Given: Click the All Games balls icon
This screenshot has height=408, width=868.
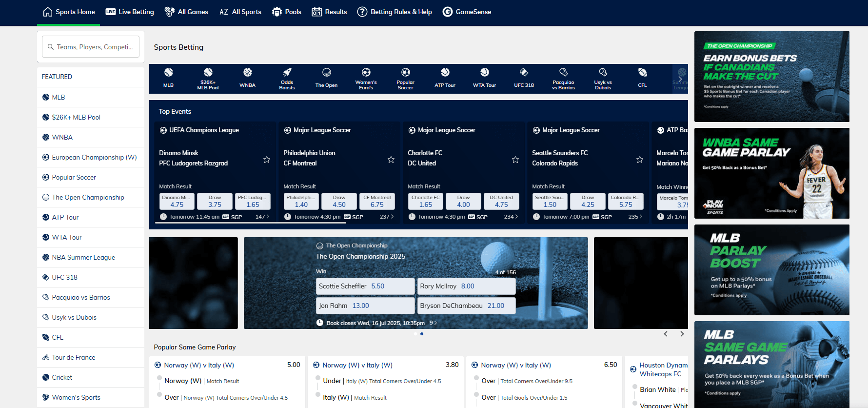Looking at the screenshot, I should coord(170,12).
